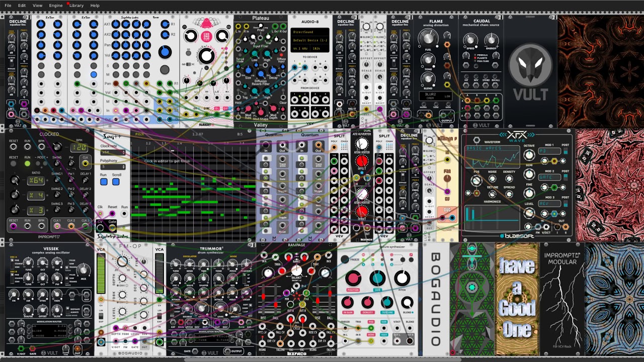Screen dimensions: 644x362
Task: Click the horizontal scrollbar at window bottom
Action: click(322, 358)
